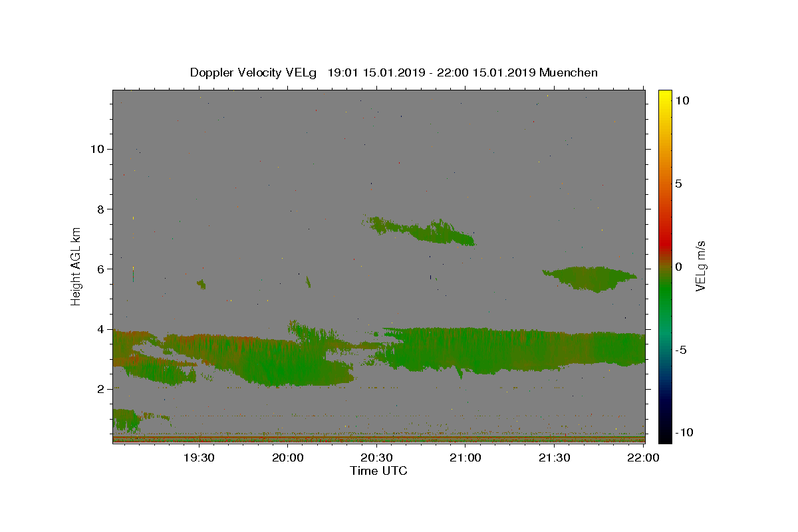Click the '20:00' time tick label
The width and height of the screenshot is (798, 532).
pos(288,458)
